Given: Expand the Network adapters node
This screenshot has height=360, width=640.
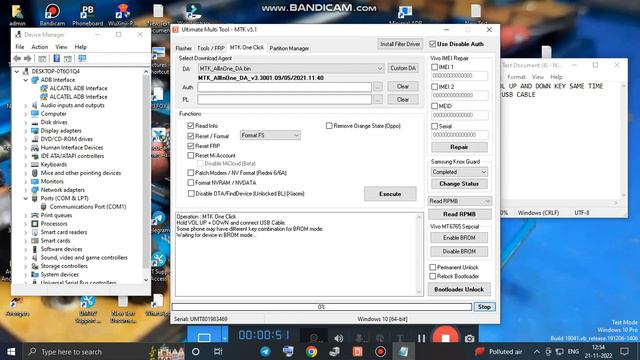Looking at the screenshot, I should pos(26,190).
